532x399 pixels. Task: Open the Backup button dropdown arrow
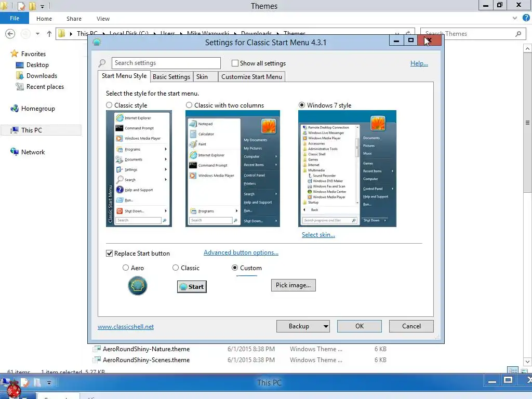coord(325,326)
